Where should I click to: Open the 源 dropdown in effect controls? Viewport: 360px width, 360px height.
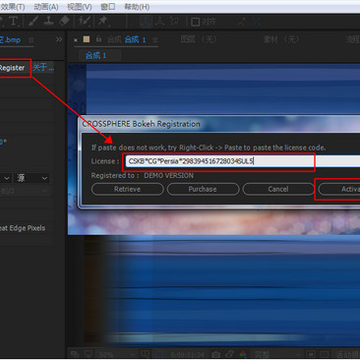[x=32, y=178]
